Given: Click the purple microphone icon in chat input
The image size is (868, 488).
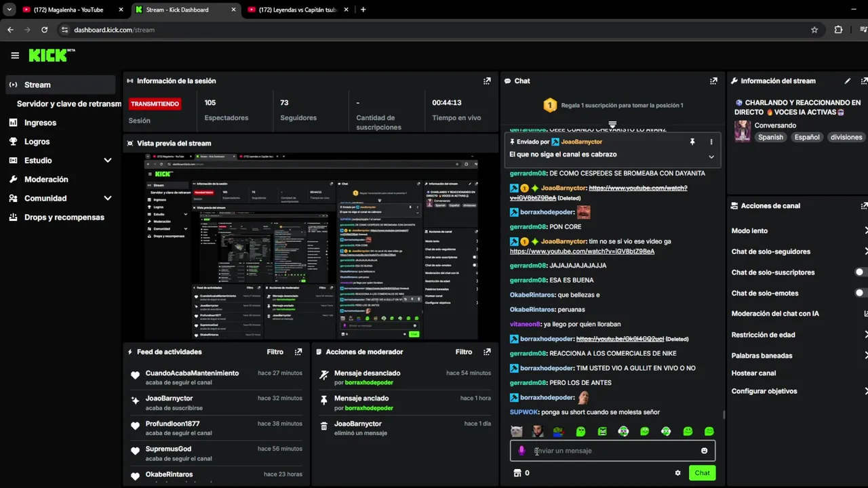Looking at the screenshot, I should click(521, 451).
